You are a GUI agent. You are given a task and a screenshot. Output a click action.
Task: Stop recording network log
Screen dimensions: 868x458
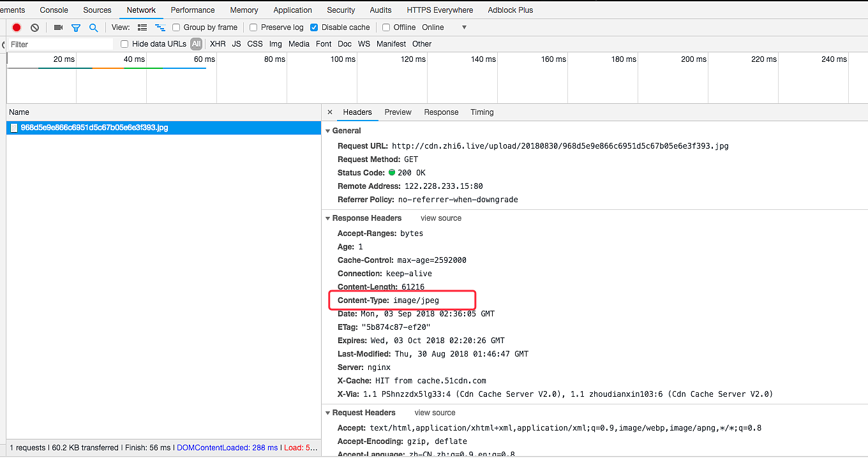(x=17, y=27)
